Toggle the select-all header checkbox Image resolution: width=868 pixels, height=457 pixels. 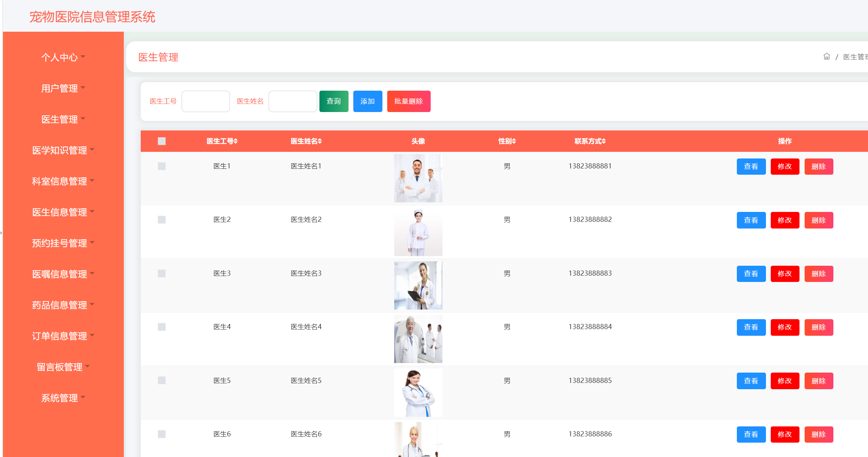162,141
